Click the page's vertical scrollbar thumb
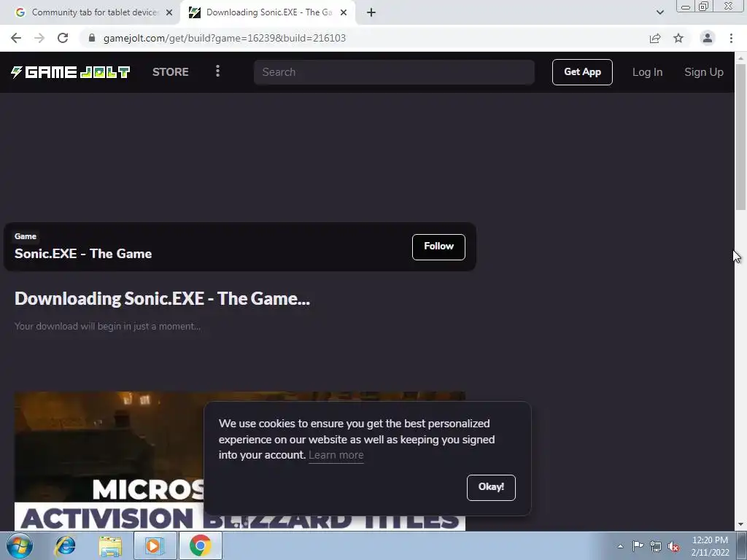This screenshot has width=747, height=560. tap(740, 136)
